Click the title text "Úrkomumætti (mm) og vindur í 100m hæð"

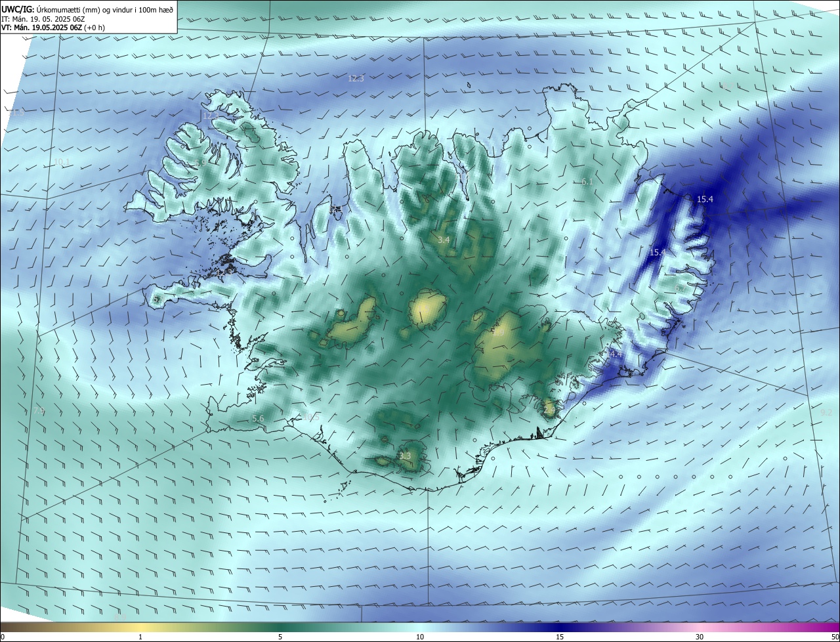[106, 9]
